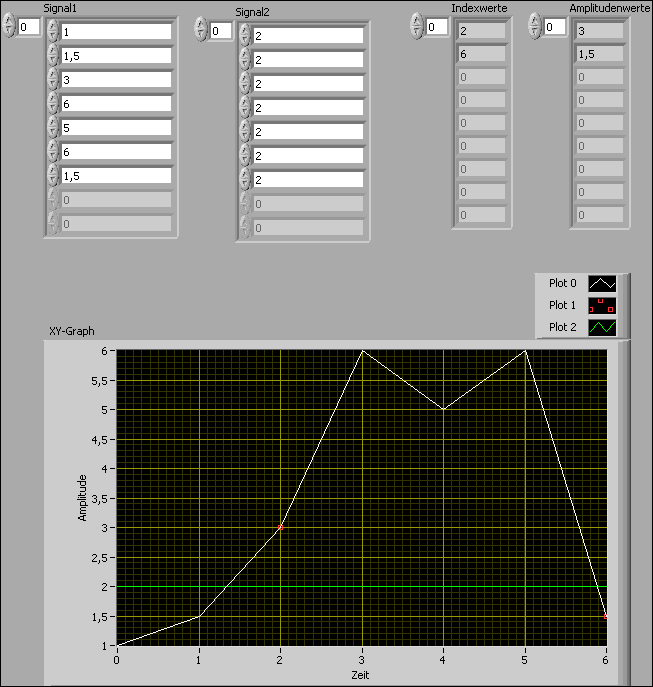Select Signal2 last active element field
This screenshot has height=687, width=653.
[x=308, y=180]
